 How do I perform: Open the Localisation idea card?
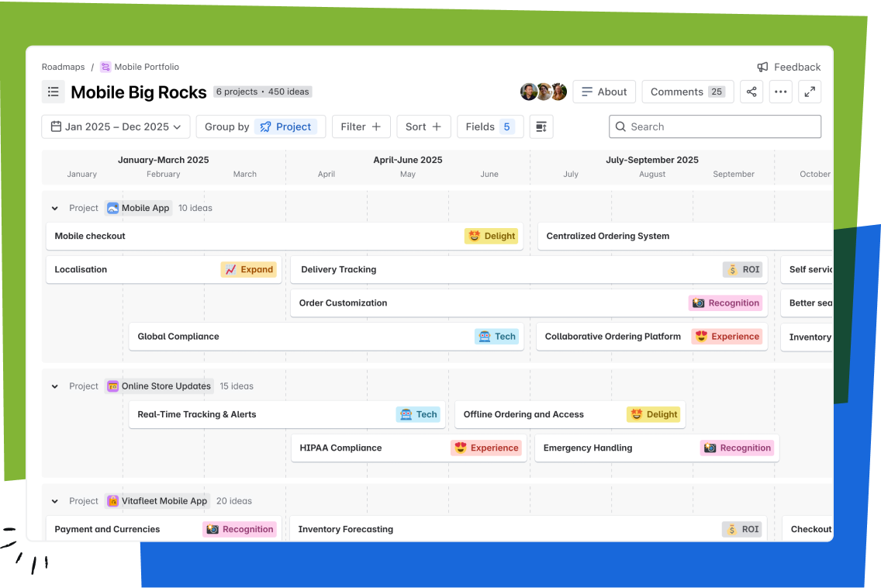pyautogui.click(x=164, y=269)
